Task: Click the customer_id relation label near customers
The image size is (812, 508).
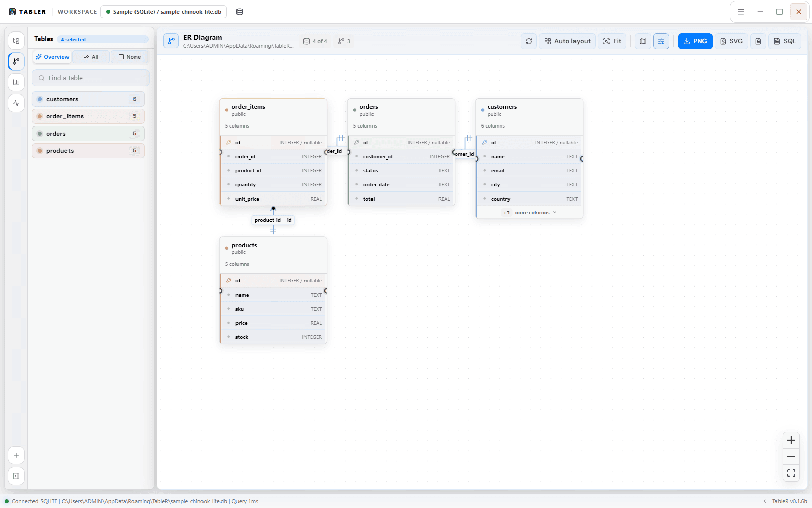Action: click(464, 154)
